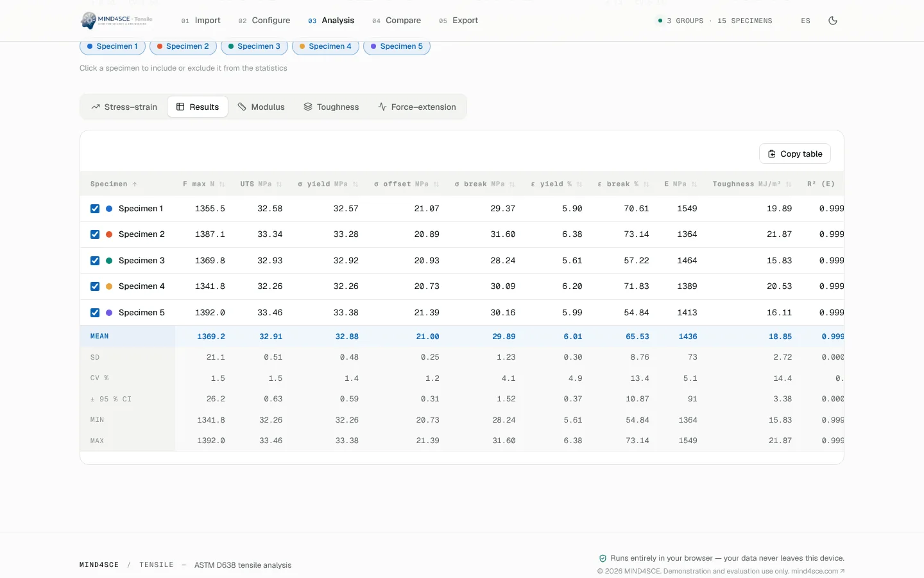Click sort icon on Toughness column
This screenshot has height=578, width=924.
(x=789, y=184)
